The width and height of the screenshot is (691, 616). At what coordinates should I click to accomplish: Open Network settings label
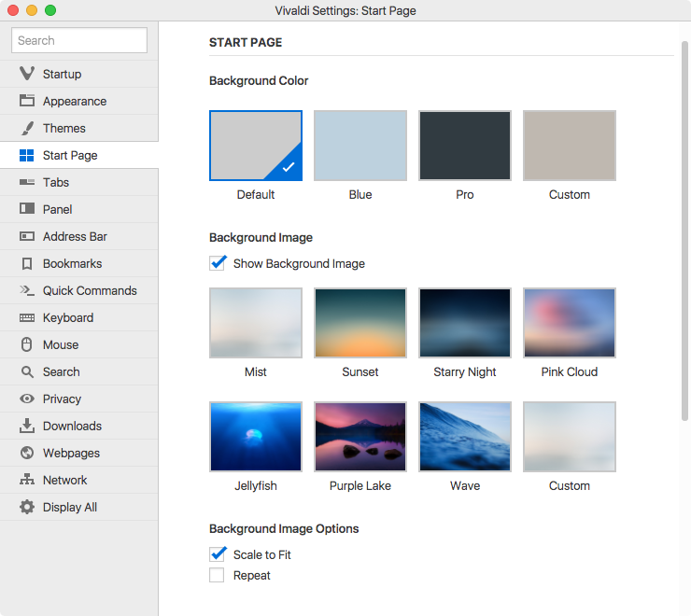pos(64,481)
